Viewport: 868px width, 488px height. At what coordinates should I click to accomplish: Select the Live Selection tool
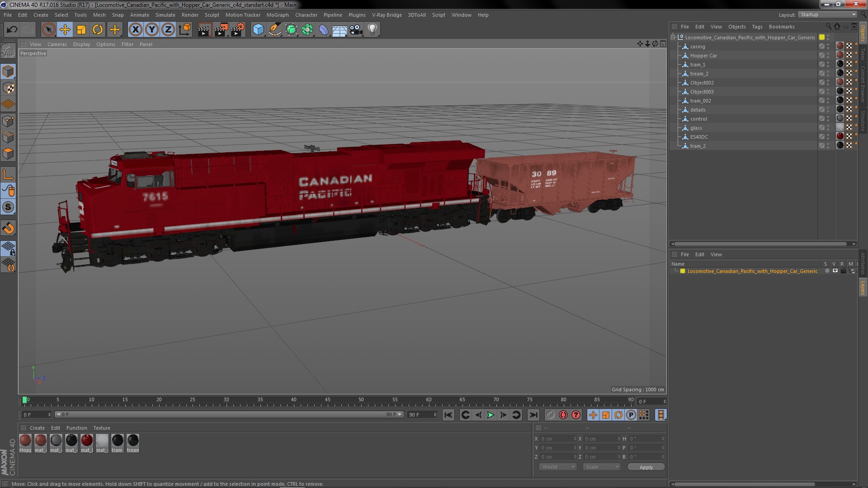tap(48, 30)
